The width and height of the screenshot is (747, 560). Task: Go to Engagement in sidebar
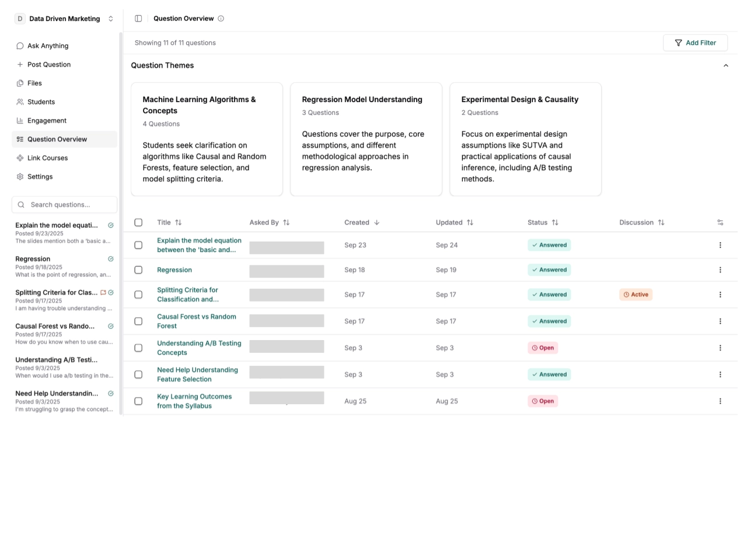pyautogui.click(x=47, y=121)
